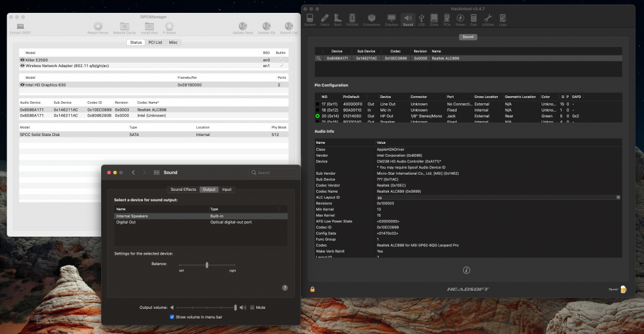This screenshot has height=334, width=644.
Task: Click the padlock icon in Hackintool
Action: click(x=312, y=289)
